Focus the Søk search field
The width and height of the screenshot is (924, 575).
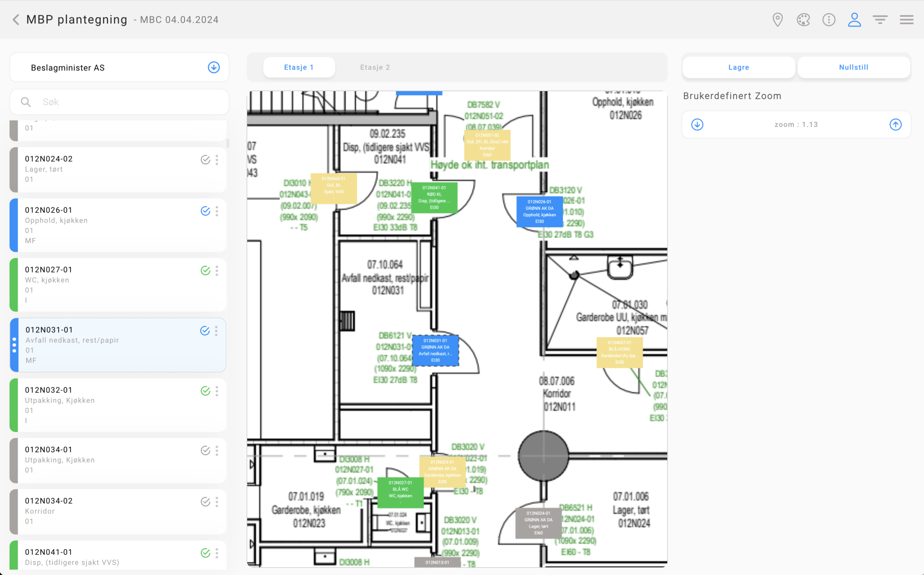[x=120, y=102]
